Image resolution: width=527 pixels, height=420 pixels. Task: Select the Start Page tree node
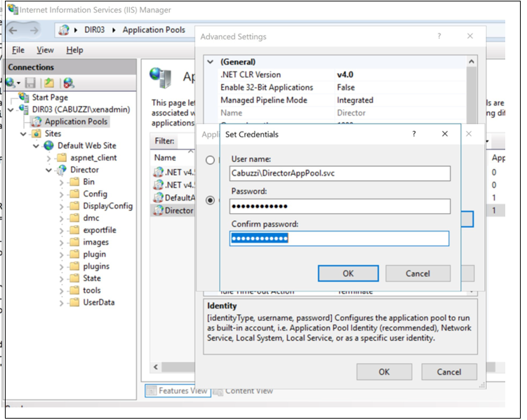click(49, 97)
